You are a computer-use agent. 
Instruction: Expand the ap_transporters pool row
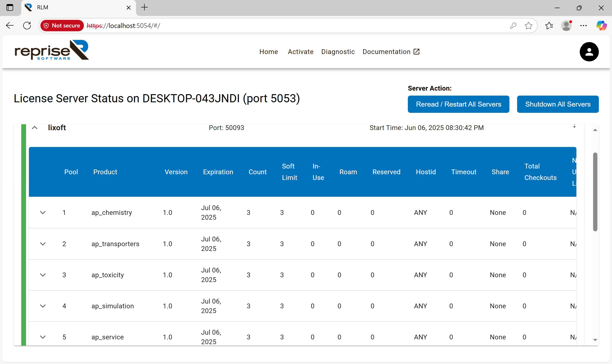(x=43, y=244)
